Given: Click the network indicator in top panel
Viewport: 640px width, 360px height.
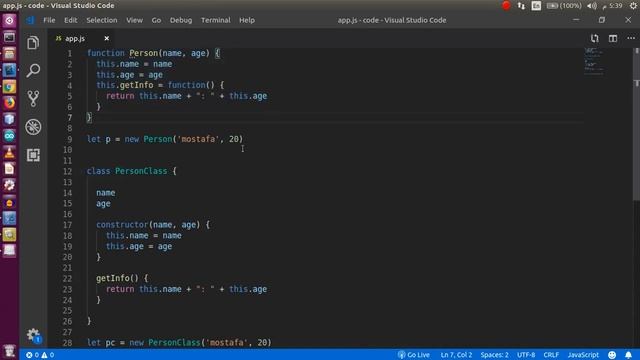Looking at the screenshot, I should tap(521, 5).
